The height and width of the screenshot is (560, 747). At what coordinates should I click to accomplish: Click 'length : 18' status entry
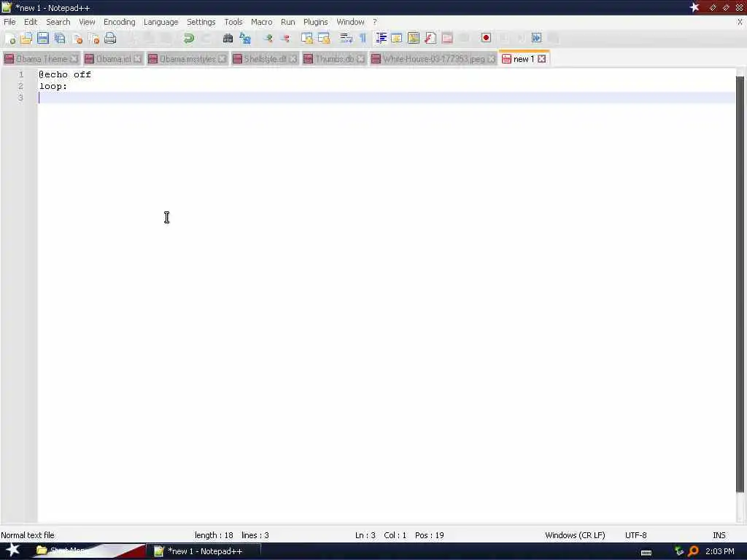pyautogui.click(x=214, y=535)
